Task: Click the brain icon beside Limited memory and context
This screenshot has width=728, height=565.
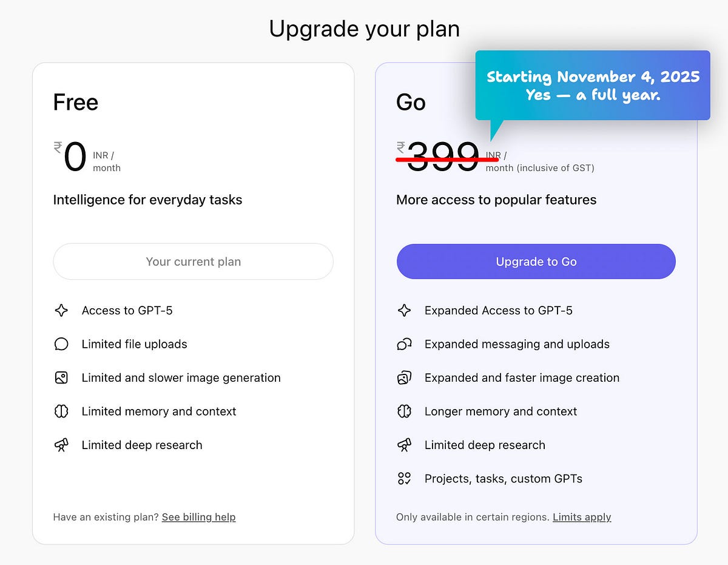Action: (x=61, y=411)
